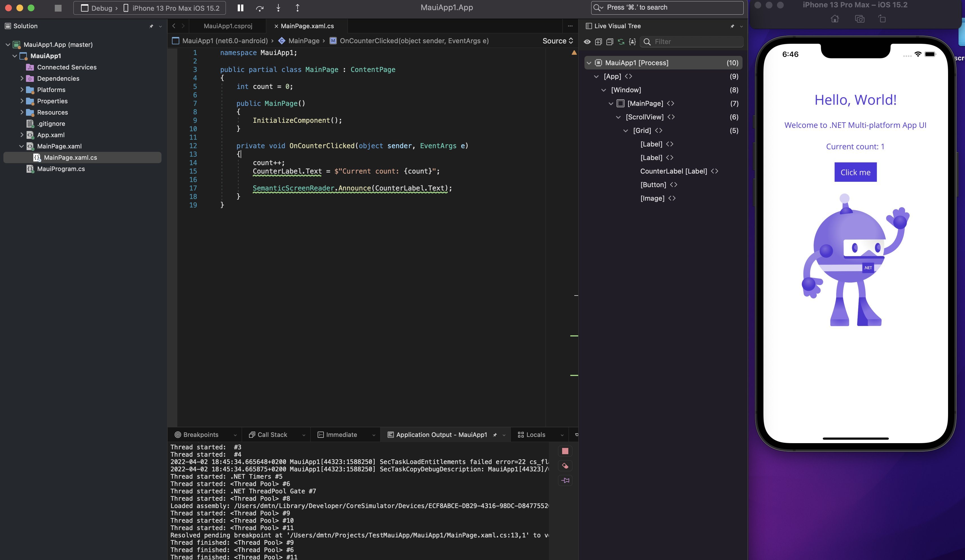
Task: Refresh the Live Visual Tree
Action: 621,42
